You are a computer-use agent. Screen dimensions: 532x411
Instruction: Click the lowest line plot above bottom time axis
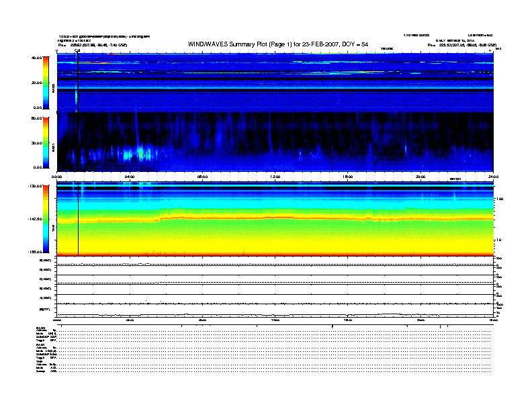pos(275,311)
